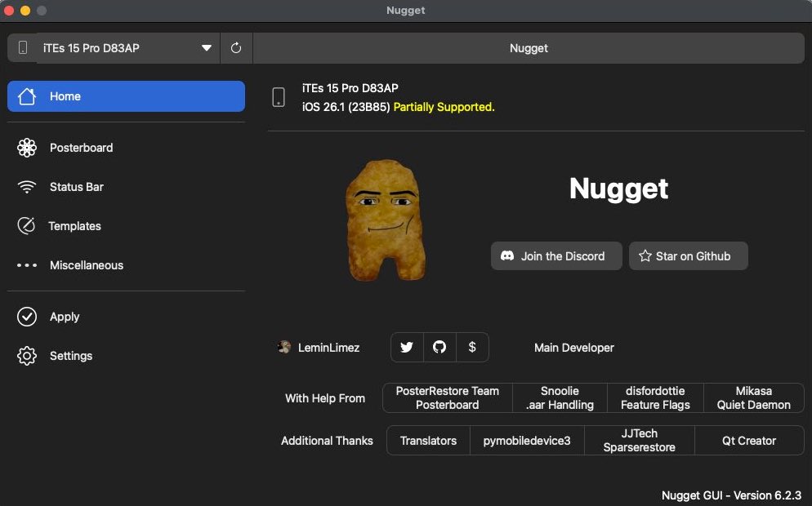Click the phone icon next to iOS version
The image size is (812, 506).
click(279, 97)
